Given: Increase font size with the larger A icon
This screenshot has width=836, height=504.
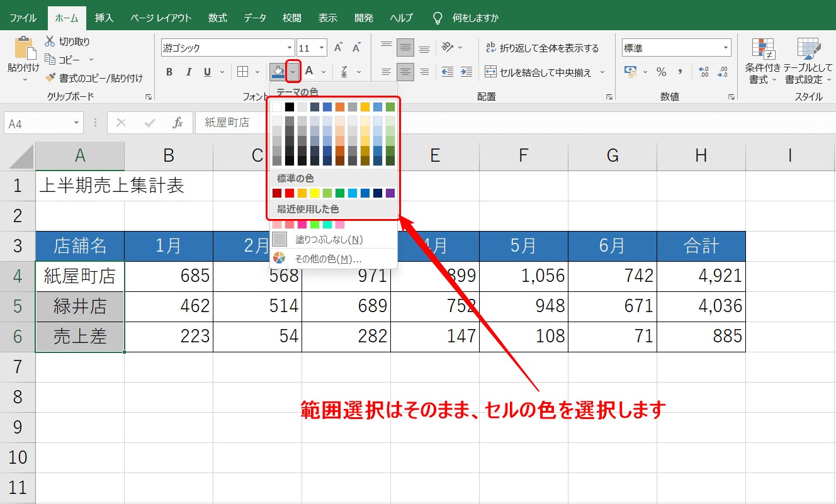Looking at the screenshot, I should pos(339,48).
